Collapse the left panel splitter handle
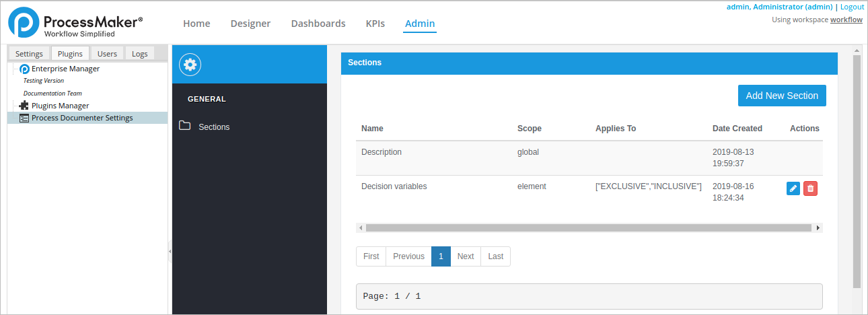The width and height of the screenshot is (868, 315). [170, 251]
